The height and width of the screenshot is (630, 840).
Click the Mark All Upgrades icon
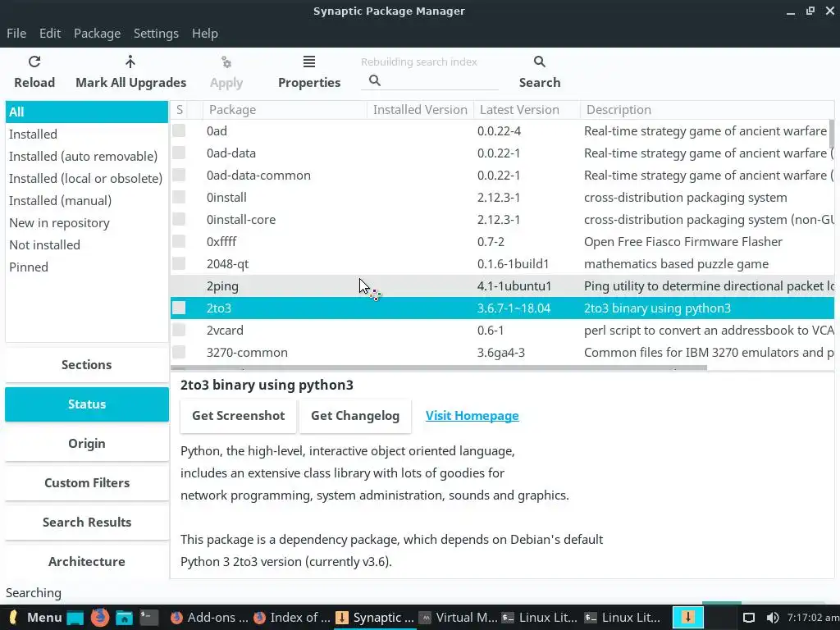[130, 62]
